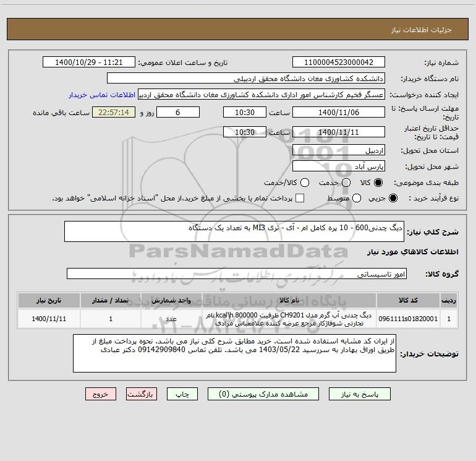Select the کالا/خدمت radio button
Screen dimensions: 476x461
tap(305, 183)
